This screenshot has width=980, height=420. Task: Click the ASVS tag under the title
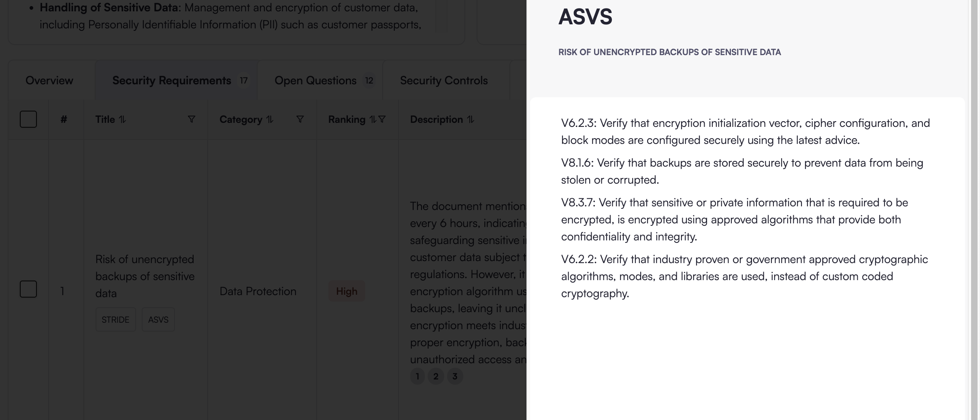[158, 319]
